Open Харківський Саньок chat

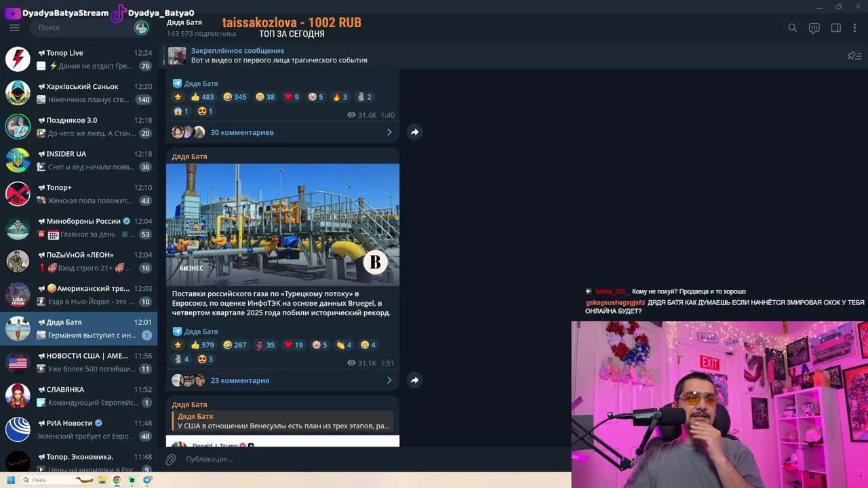pyautogui.click(x=79, y=93)
